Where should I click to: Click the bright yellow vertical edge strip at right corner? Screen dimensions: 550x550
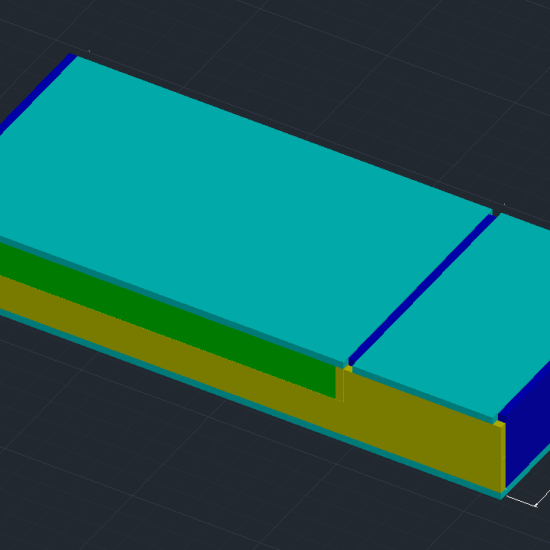(x=504, y=456)
